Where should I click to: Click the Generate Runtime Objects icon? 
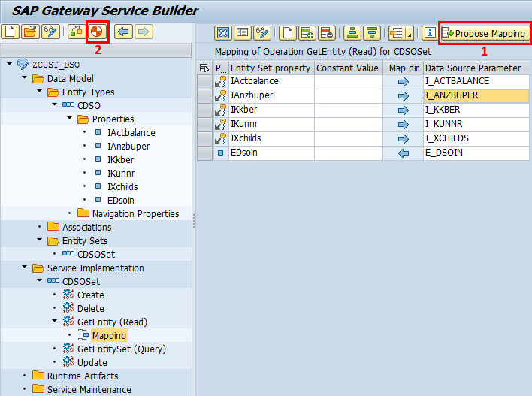97,32
